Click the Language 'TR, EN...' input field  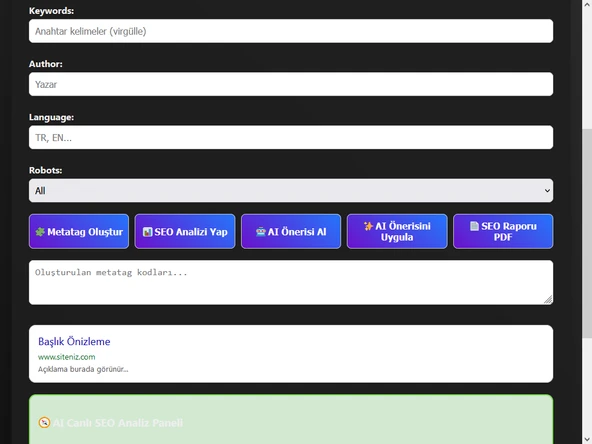(291, 137)
